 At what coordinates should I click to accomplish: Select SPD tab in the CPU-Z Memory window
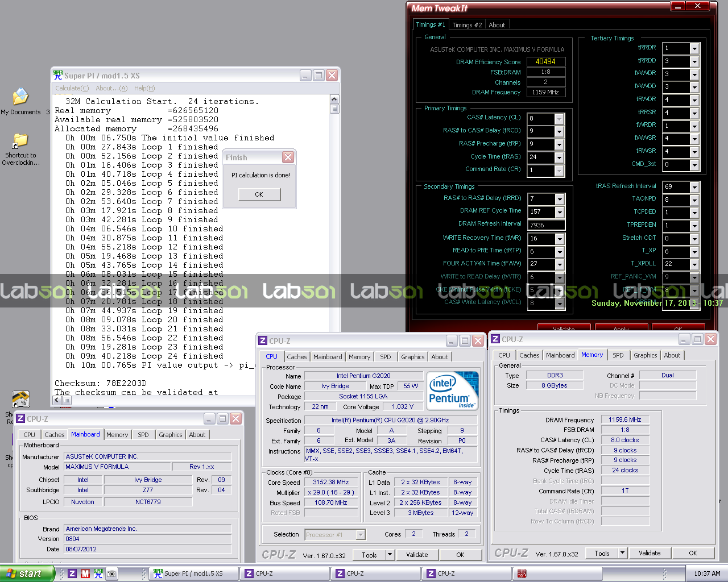[618, 355]
